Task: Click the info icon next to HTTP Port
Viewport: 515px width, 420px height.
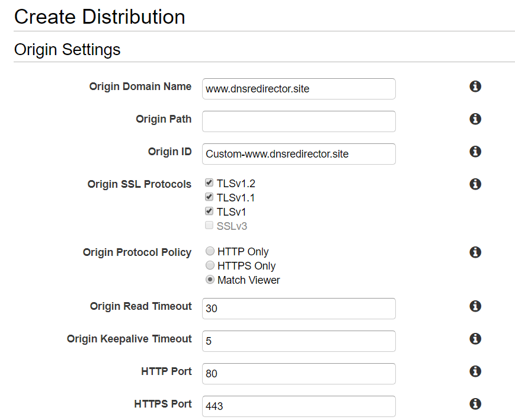Action: coord(475,371)
